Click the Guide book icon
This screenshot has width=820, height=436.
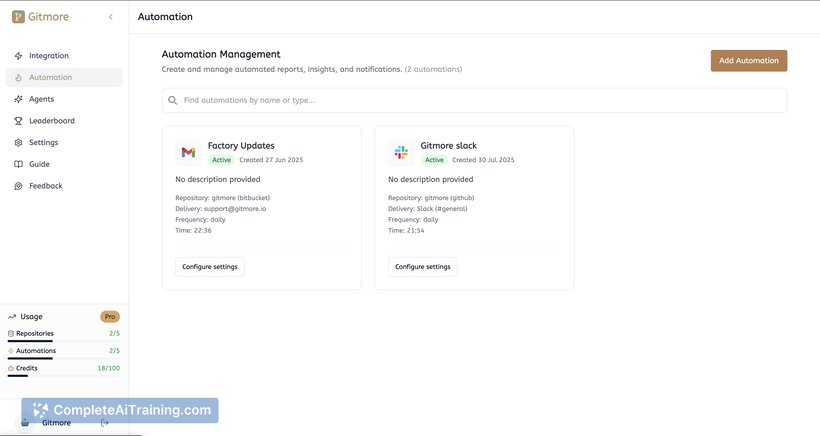tap(18, 164)
